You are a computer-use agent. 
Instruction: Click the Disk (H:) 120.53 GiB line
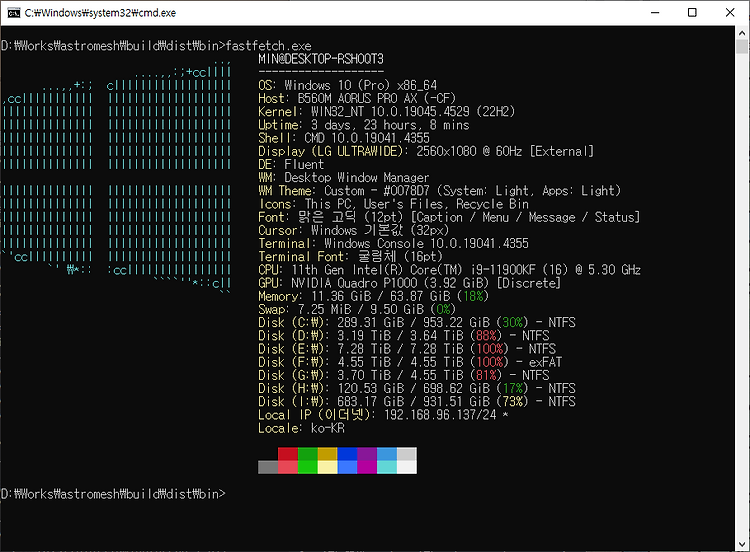click(x=417, y=388)
